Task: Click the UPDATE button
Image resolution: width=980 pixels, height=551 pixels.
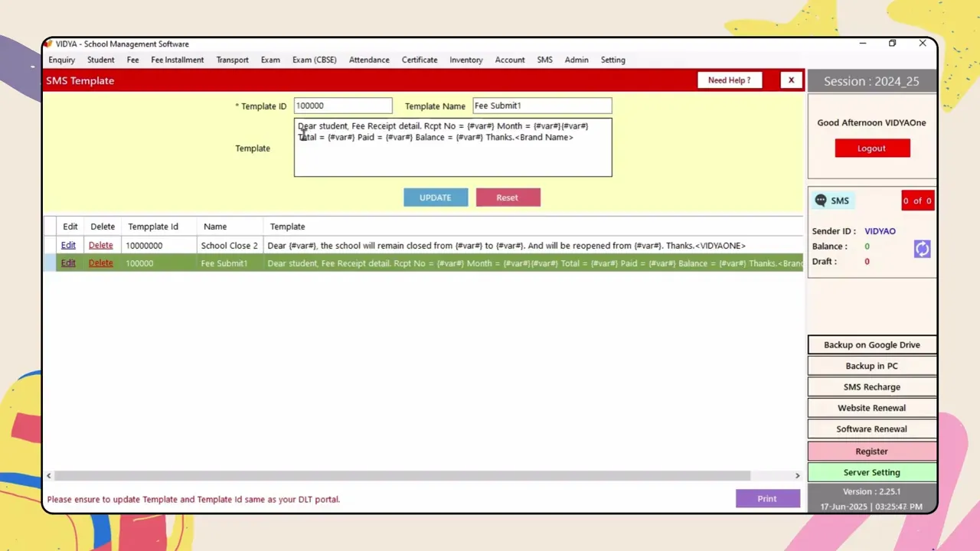Action: pos(436,197)
